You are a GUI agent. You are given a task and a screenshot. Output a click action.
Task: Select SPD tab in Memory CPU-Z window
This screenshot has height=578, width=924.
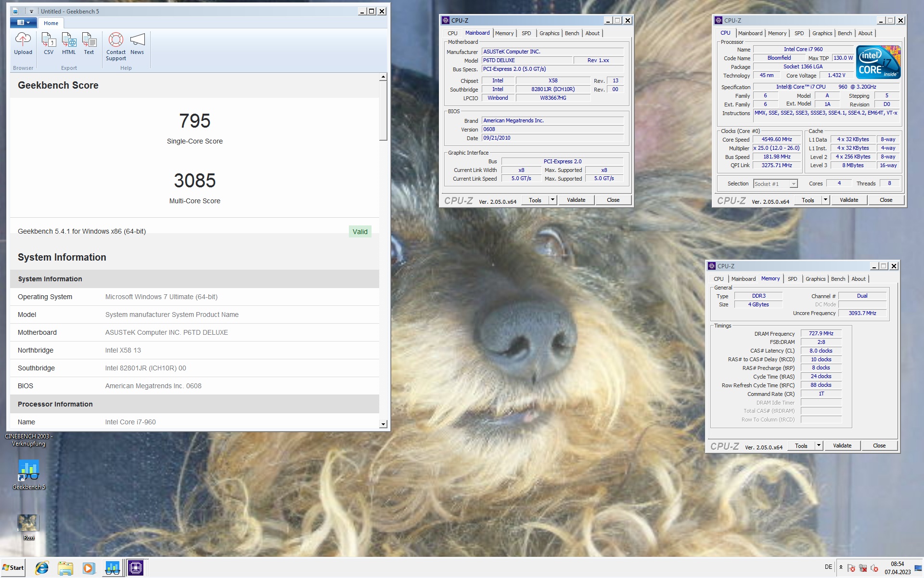[x=793, y=279]
